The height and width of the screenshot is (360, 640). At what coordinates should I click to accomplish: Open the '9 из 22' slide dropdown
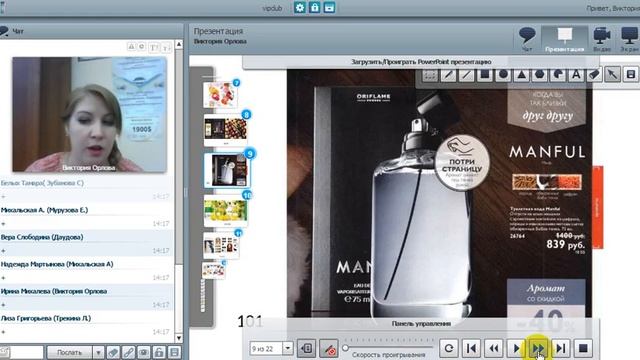coord(288,348)
